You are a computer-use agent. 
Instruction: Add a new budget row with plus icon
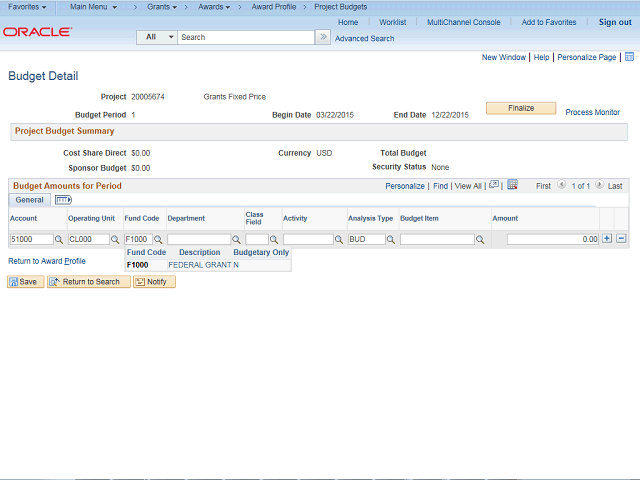pyautogui.click(x=607, y=238)
